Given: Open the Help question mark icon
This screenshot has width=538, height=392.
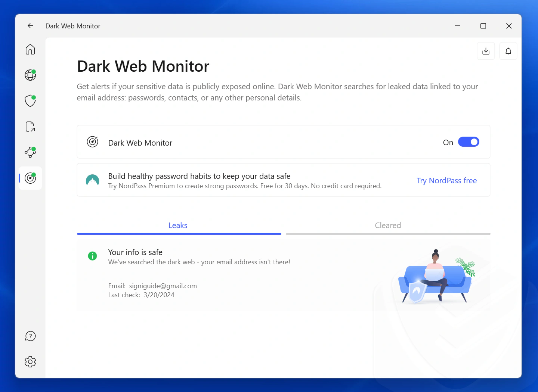Looking at the screenshot, I should [30, 336].
